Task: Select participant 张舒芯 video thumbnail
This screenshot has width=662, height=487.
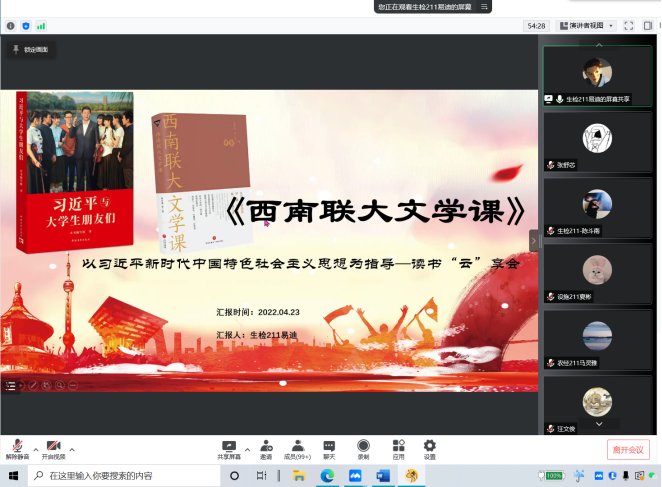Action: point(597,141)
